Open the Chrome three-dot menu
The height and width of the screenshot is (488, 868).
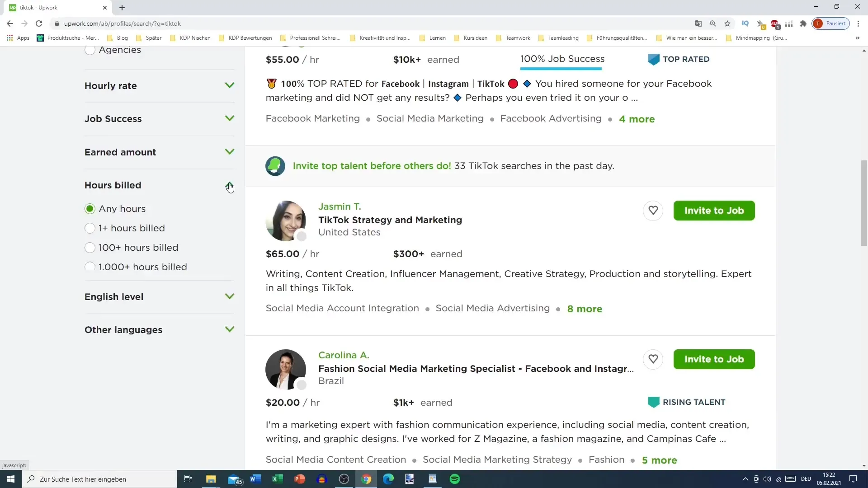click(858, 23)
